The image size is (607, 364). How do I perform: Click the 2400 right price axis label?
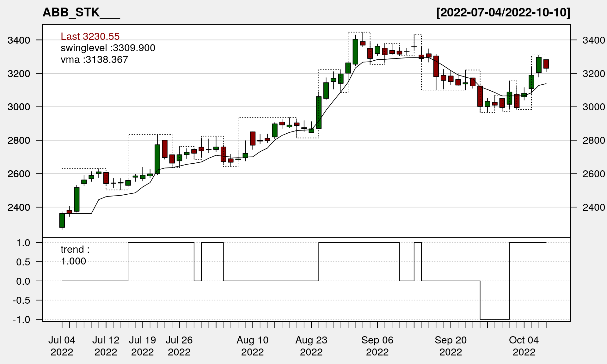(x=594, y=207)
